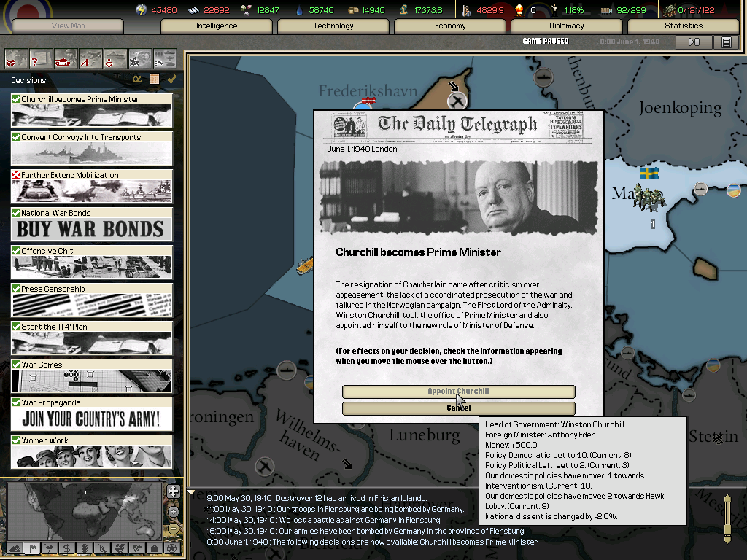Click the calendar icon in Decisions header
Screen dimensions: 747x560
click(x=155, y=79)
